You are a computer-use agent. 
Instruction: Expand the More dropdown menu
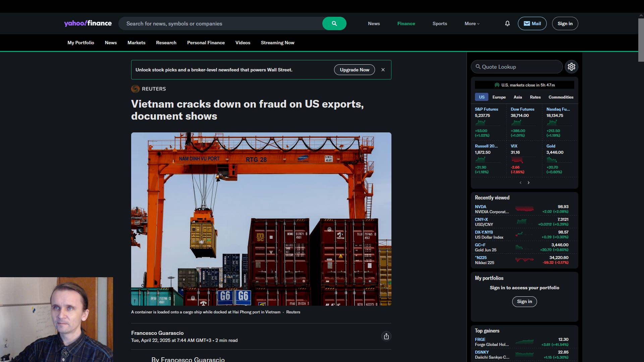pyautogui.click(x=472, y=23)
